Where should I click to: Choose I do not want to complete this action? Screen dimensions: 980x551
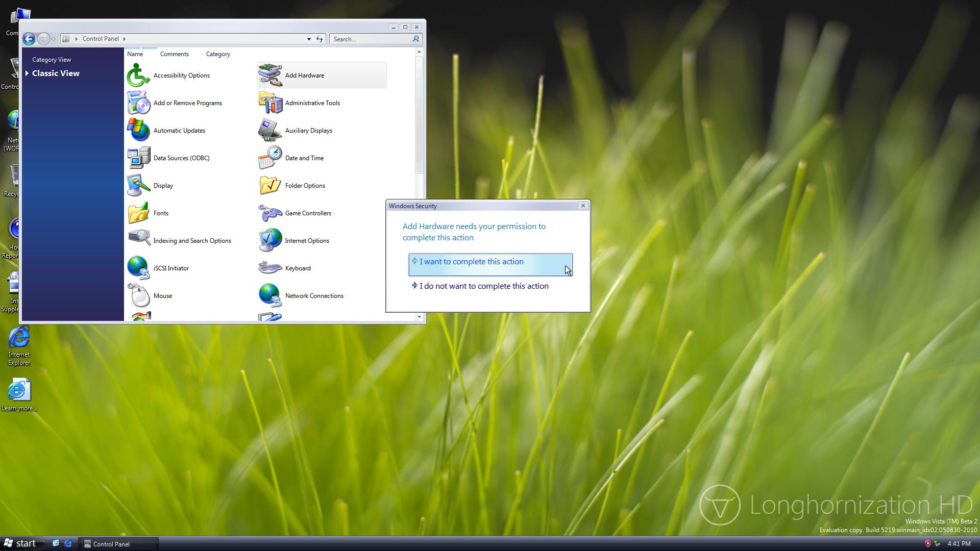point(483,286)
